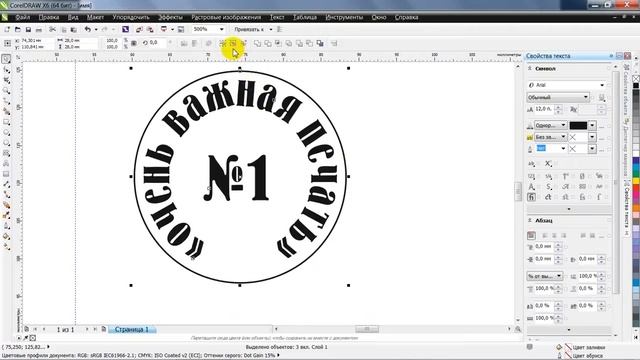Click the Import icon
The width and height of the screenshot is (640, 360).
(139, 29)
